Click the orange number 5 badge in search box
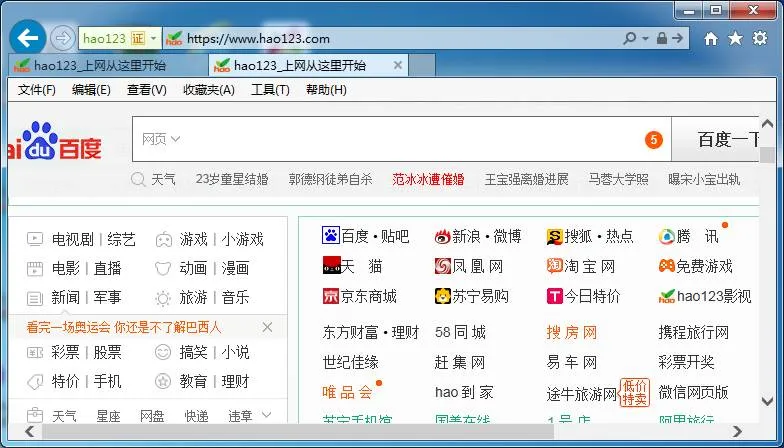This screenshot has width=784, height=448. pyautogui.click(x=653, y=140)
